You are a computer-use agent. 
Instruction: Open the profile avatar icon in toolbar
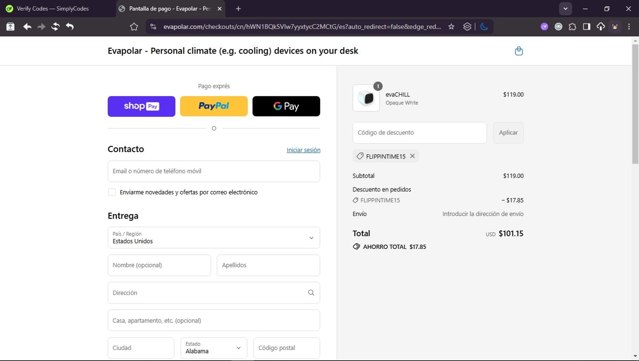(615, 26)
